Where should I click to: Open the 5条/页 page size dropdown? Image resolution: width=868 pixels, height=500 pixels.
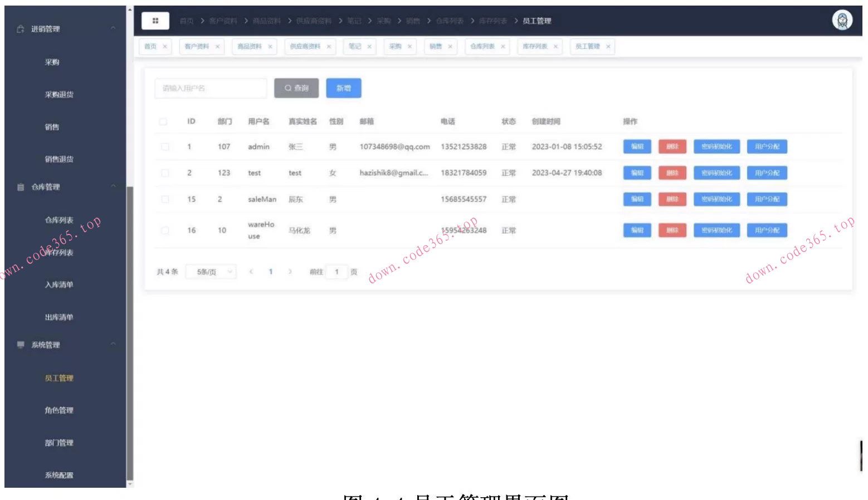coord(211,272)
